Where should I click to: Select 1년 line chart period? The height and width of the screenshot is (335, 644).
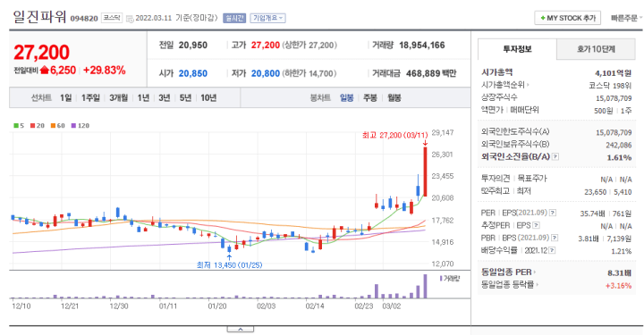tap(143, 98)
